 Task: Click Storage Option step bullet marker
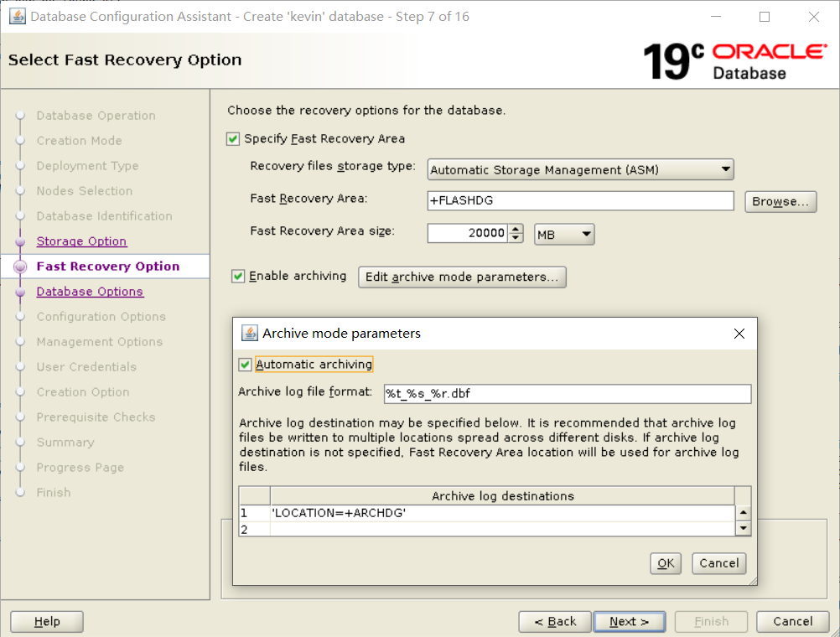click(x=20, y=241)
